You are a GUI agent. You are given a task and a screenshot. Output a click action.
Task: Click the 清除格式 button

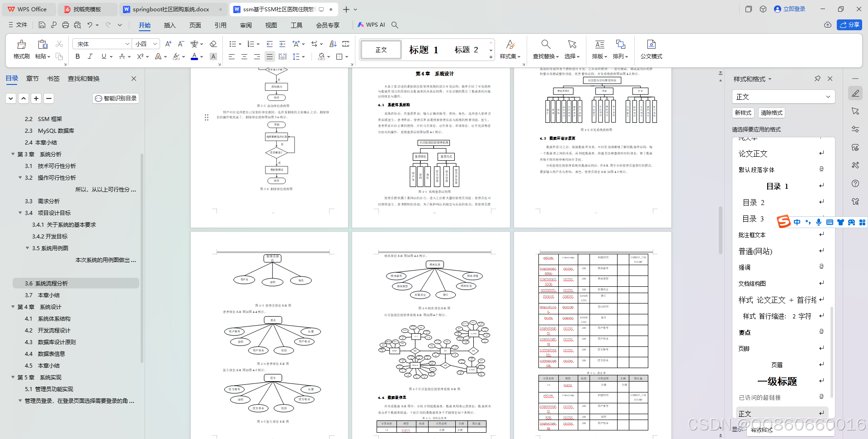coord(771,113)
